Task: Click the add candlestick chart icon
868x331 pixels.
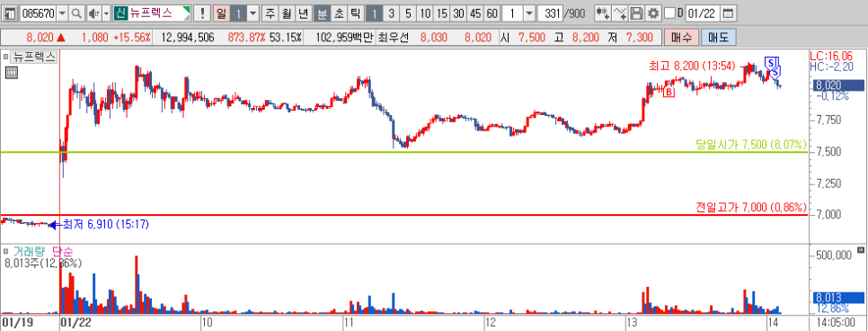Action: pyautogui.click(x=604, y=13)
